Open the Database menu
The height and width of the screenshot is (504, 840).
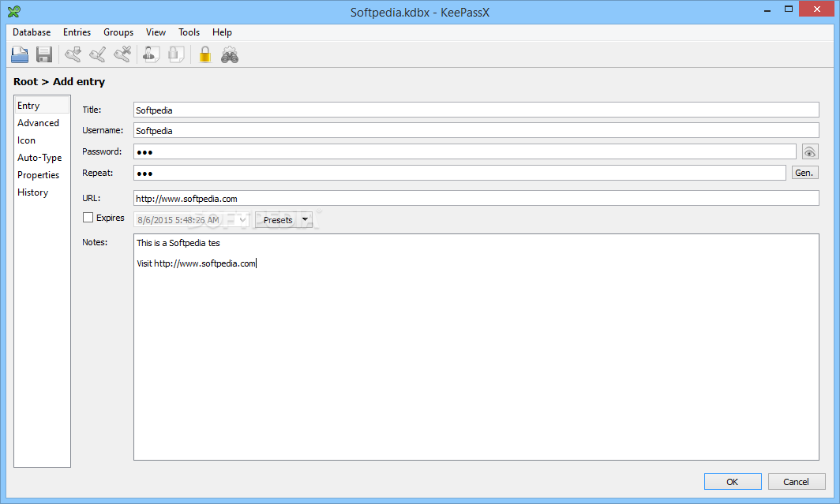(32, 32)
